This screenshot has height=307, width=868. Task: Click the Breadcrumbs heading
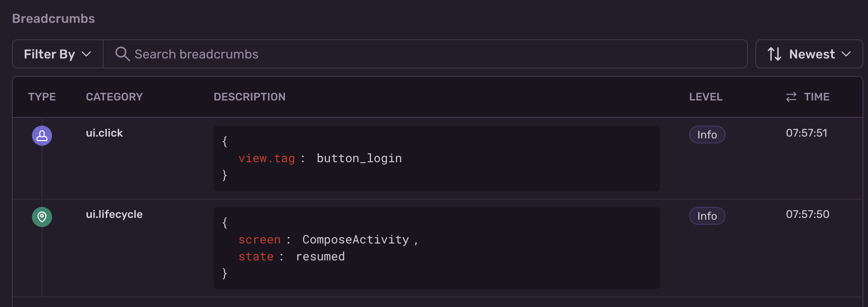coord(53,18)
